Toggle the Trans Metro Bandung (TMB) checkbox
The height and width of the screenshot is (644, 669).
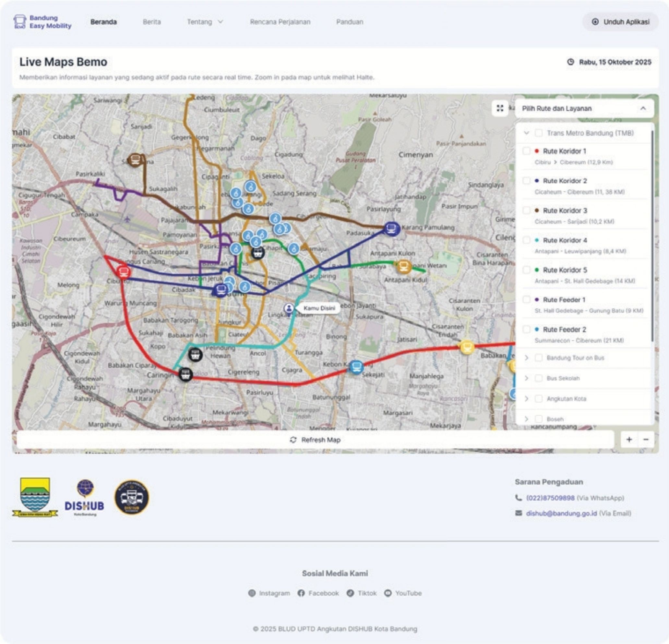click(x=538, y=133)
